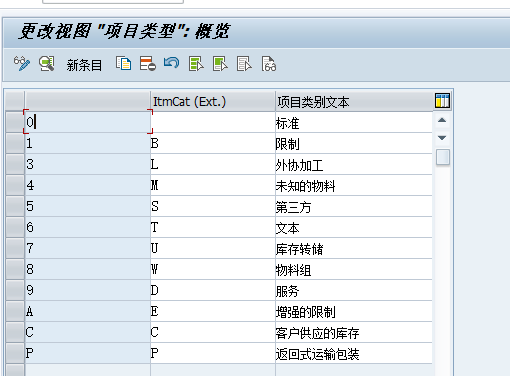Click the text cell 库存转储
Viewport: 510px width, 376px height.
click(x=354, y=248)
